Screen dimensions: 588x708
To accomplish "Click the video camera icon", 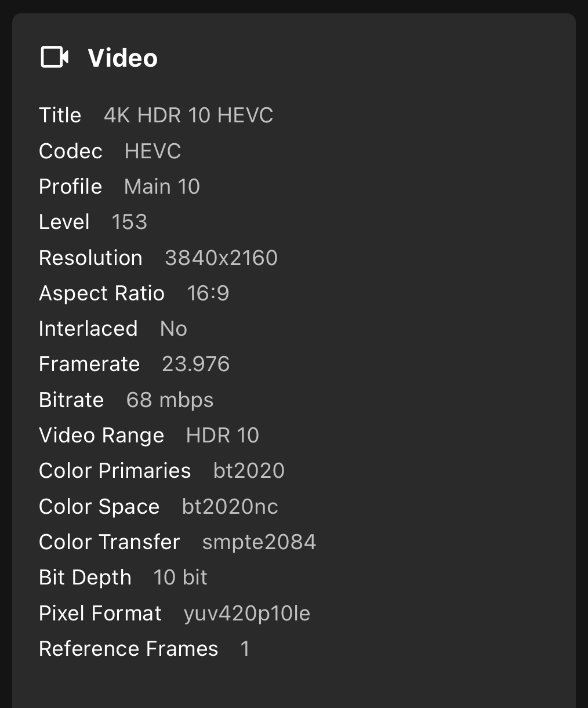I will [x=55, y=57].
